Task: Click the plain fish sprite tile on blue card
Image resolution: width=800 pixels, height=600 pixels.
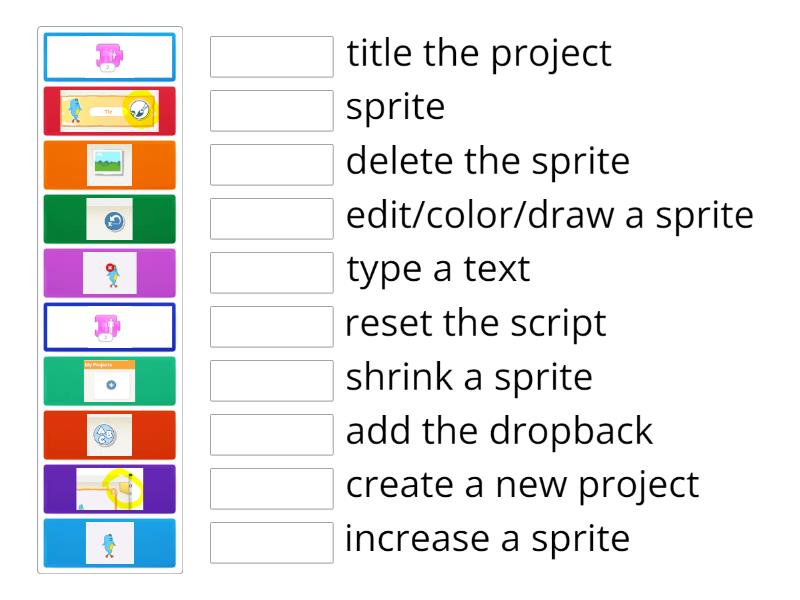Action: click(x=110, y=543)
